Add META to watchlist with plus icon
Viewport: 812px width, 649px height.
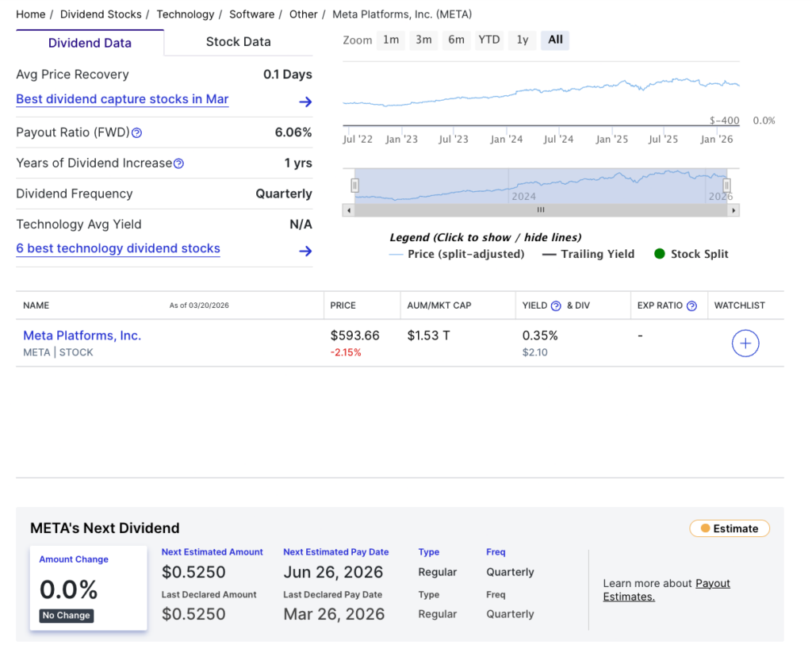pos(745,343)
